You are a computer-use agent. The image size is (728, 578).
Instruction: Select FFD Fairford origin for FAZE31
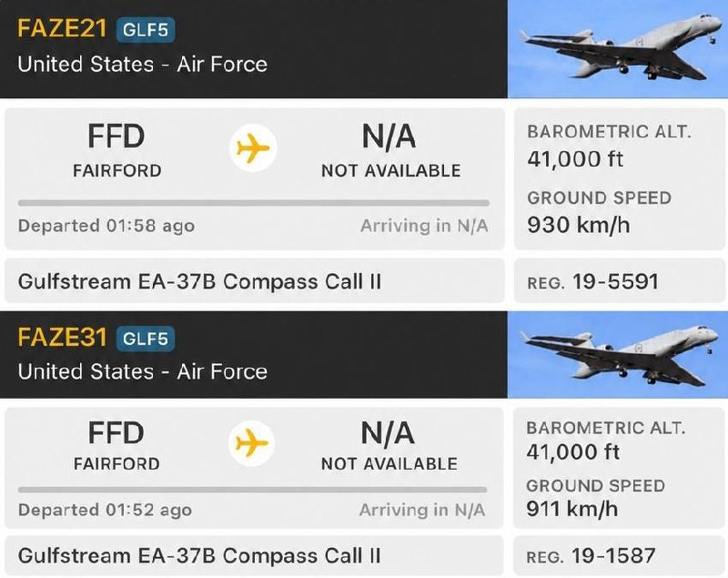coord(116,445)
